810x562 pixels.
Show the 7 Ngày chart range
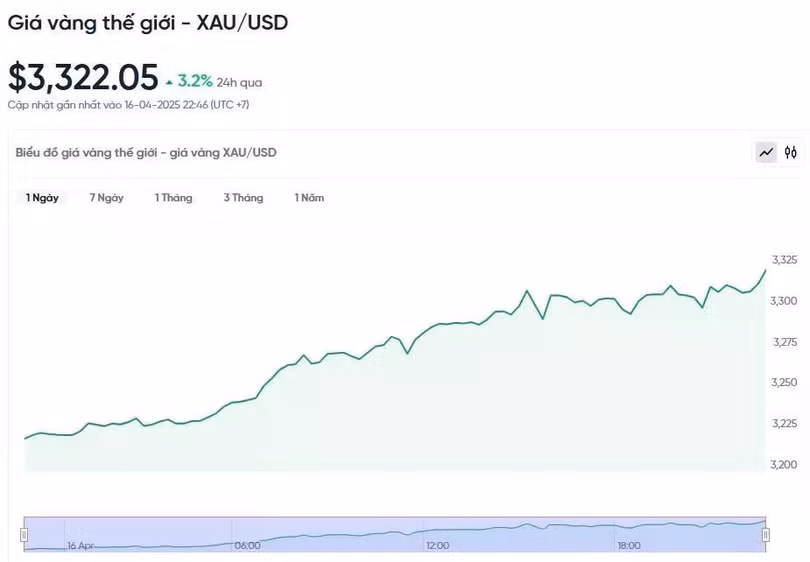point(106,198)
